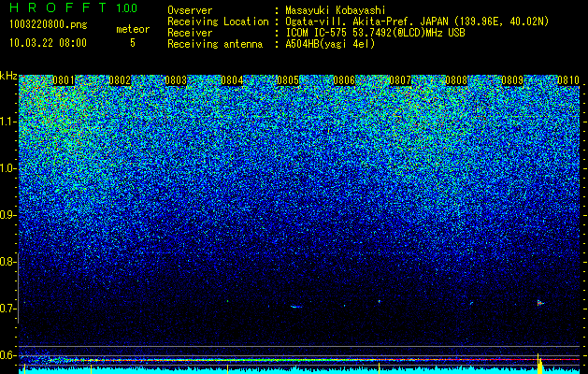Click the 0805 time marker
Screen dimensions: 588x374
pyautogui.click(x=288, y=80)
